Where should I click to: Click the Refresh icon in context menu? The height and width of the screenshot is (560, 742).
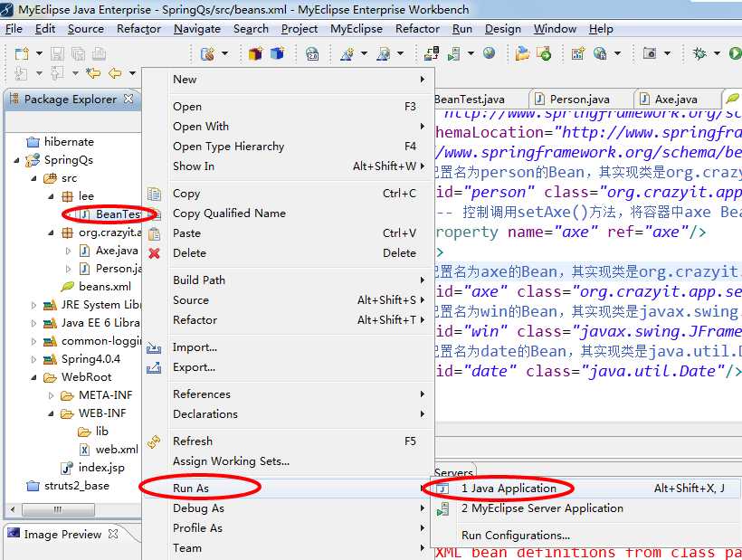point(154,441)
